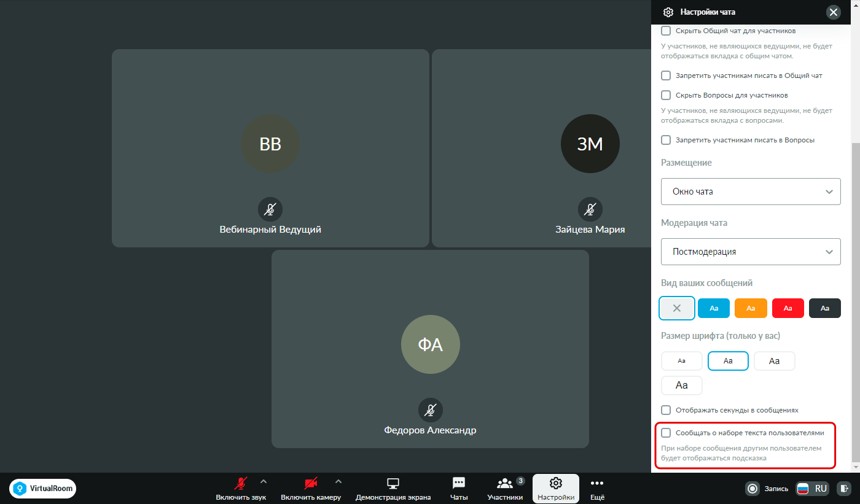
Task: Open the Ещё more options menu
Action: (x=597, y=489)
